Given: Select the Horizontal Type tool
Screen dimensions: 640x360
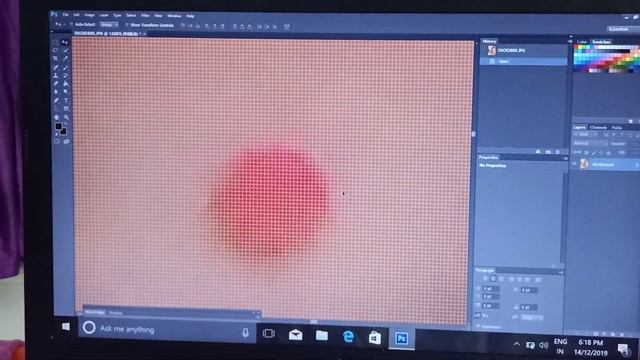Looking at the screenshot, I should 65,100.
